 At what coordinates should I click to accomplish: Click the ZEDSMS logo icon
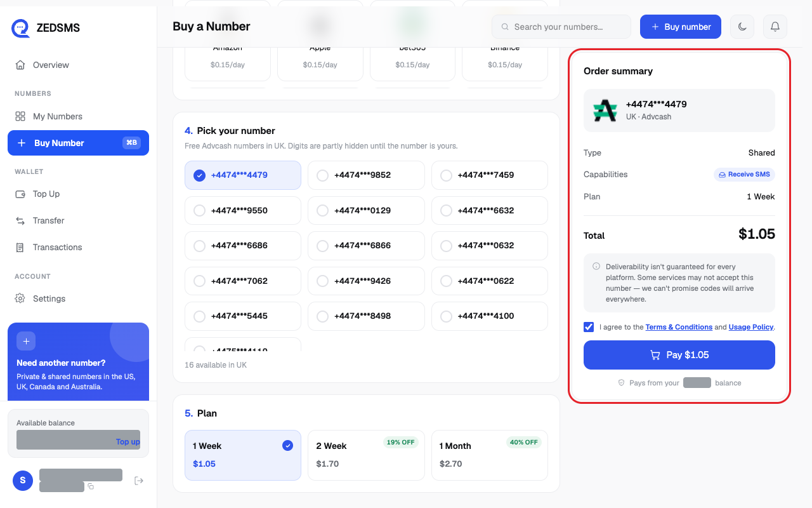tap(21, 28)
